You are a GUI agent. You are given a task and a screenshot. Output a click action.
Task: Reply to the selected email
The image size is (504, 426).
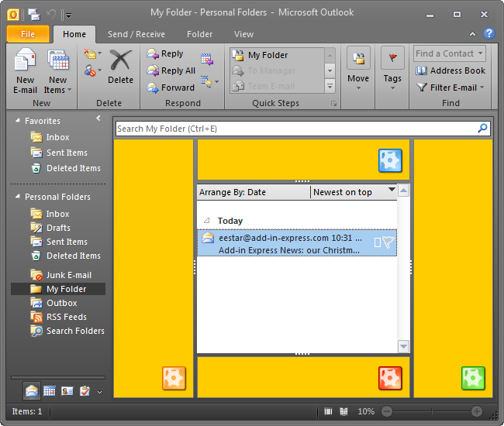pos(165,53)
